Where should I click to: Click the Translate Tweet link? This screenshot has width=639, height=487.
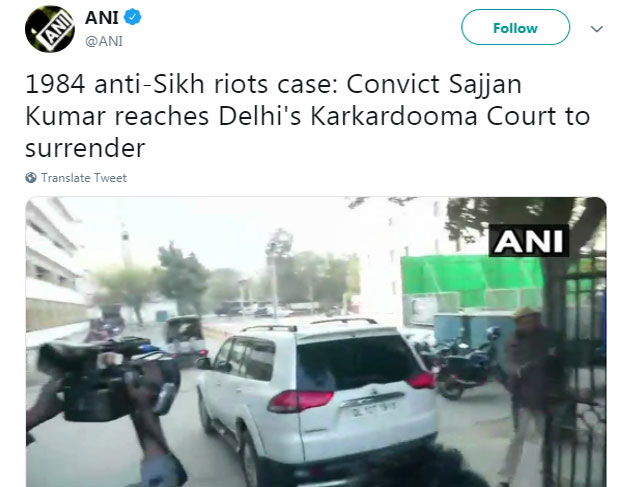[x=84, y=178]
